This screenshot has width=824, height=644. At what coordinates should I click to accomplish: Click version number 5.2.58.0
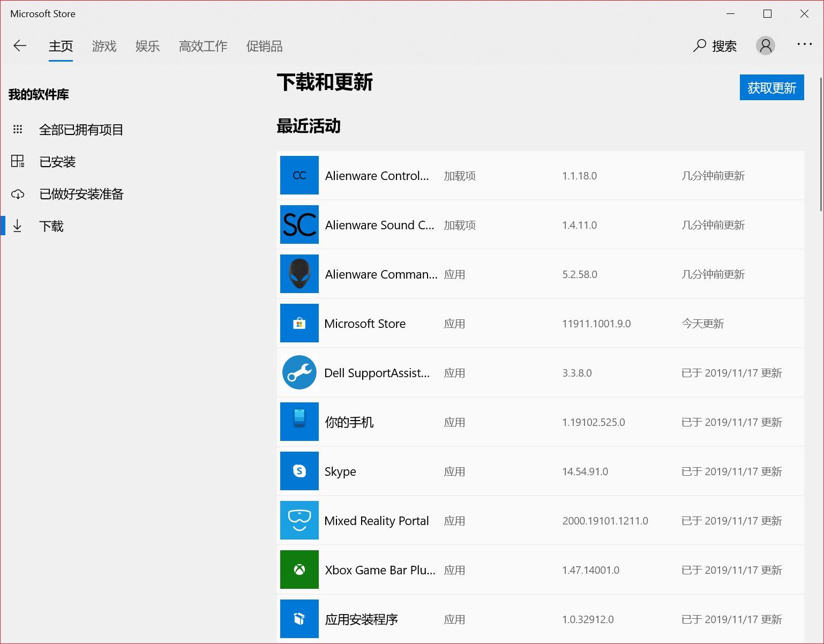point(580,274)
